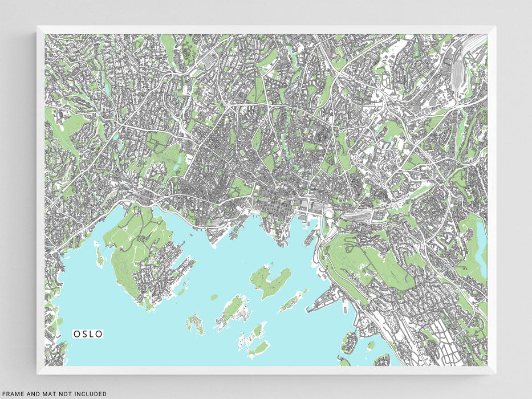Click the 'FRAME AND MAT NOT INCLUDED' caption

pyautogui.click(x=53, y=393)
